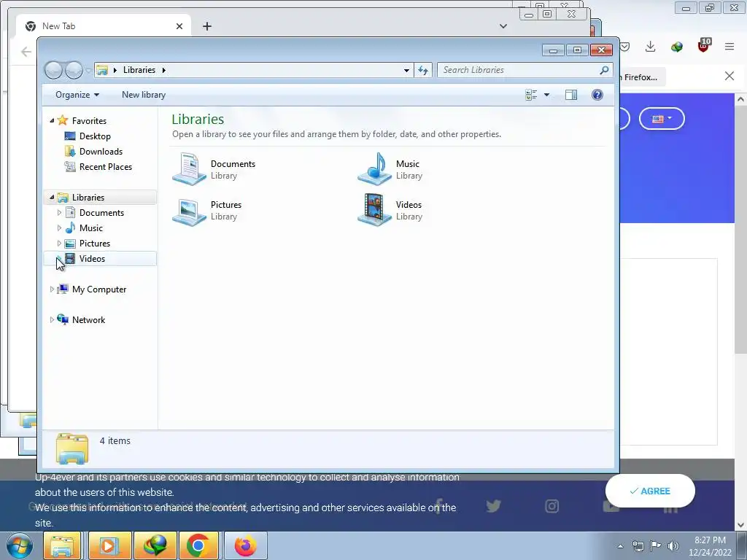
Task: Close the Firefox notification bar
Action: (x=729, y=76)
